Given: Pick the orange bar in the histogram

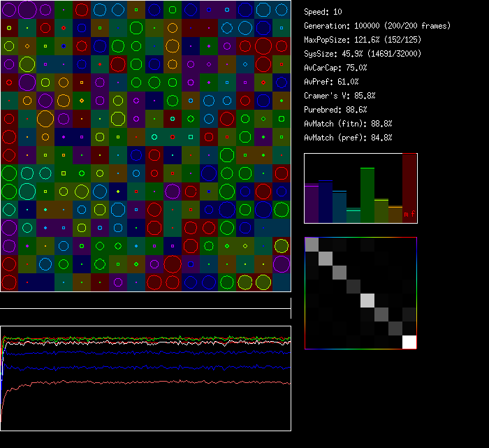Looking at the screenshot, I should click(395, 215).
